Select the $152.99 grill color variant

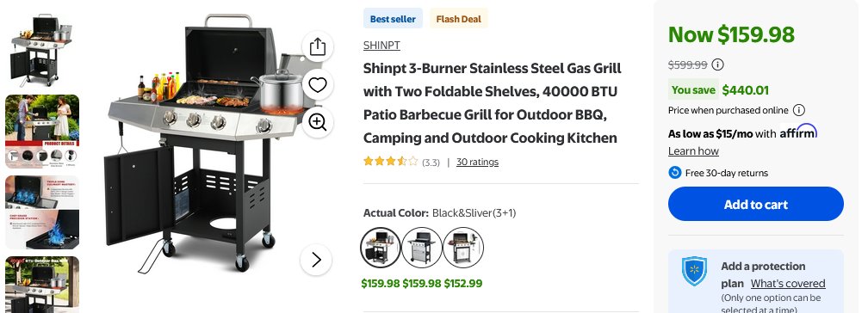[463, 247]
